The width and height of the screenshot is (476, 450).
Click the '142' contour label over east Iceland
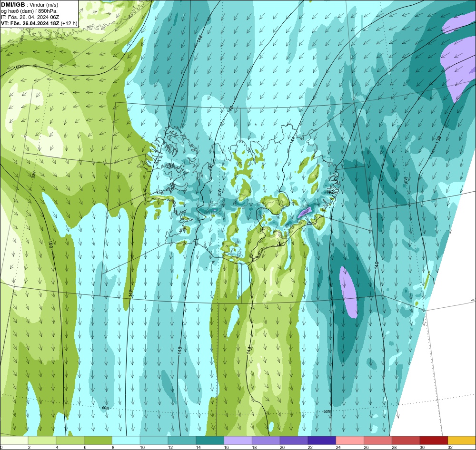pos(330,192)
